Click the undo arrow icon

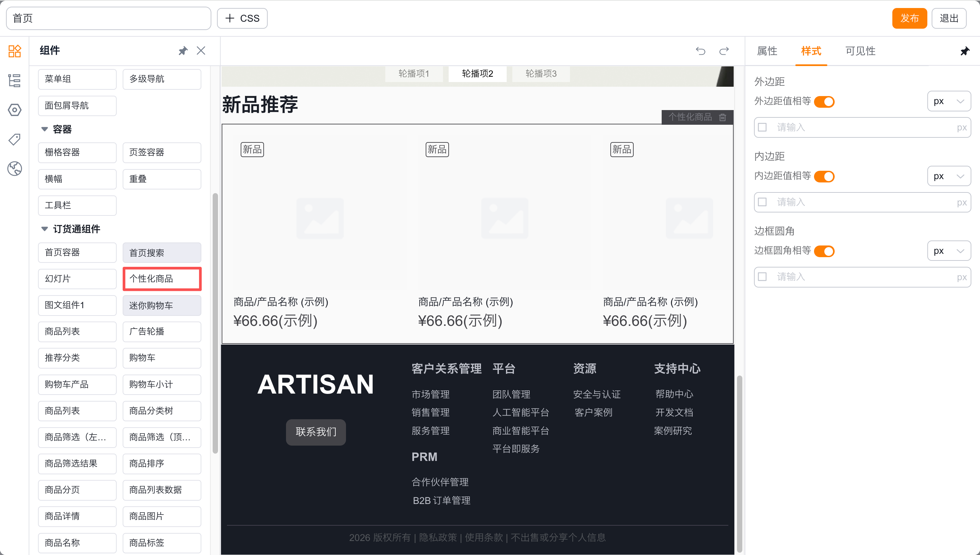pos(700,51)
